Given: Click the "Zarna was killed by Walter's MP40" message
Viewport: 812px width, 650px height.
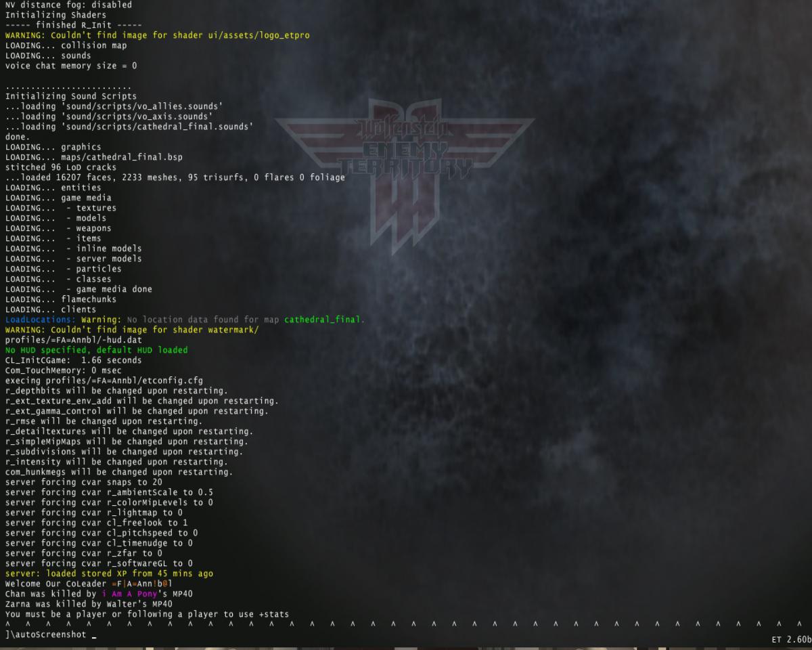Looking at the screenshot, I should click(88, 604).
